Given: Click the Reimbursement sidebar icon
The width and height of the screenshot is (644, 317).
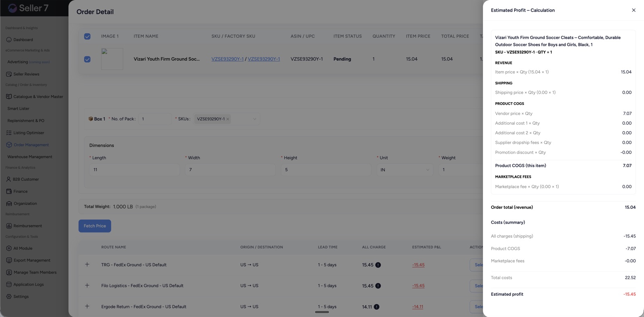Looking at the screenshot, I should 9,226.
